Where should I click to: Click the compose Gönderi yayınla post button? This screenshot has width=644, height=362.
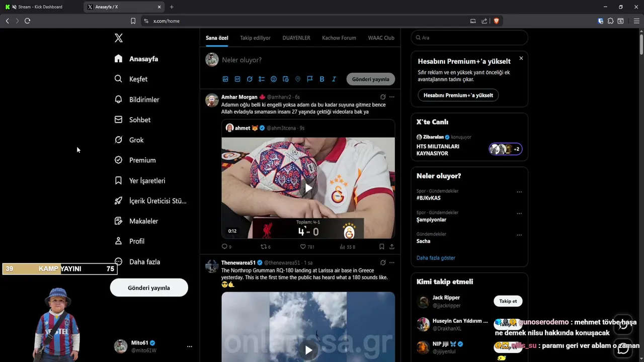(x=371, y=79)
